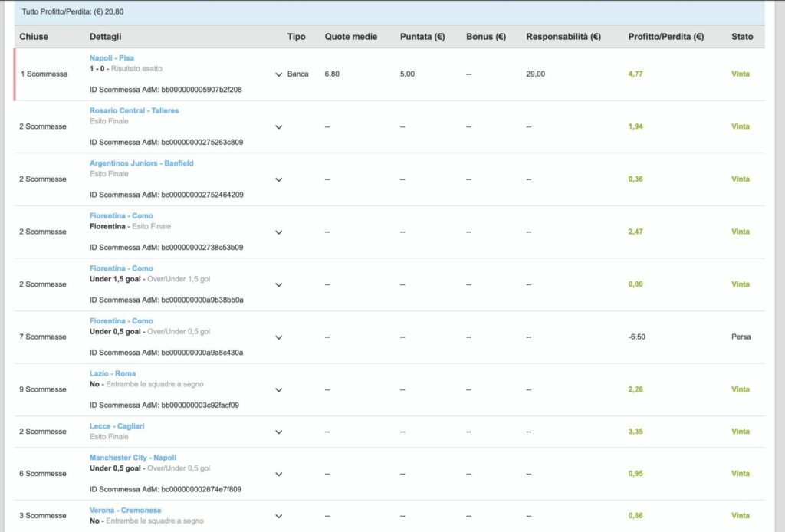785x532 pixels.
Task: Open the Lazio - Roma match link
Action: coord(112,373)
